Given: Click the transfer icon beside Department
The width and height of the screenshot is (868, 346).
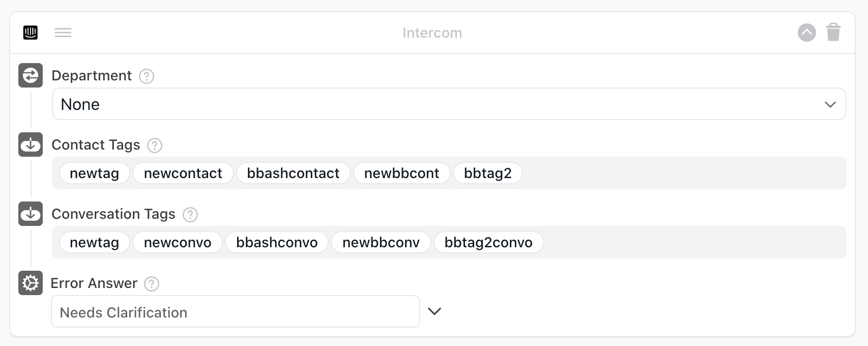Looking at the screenshot, I should [30, 75].
